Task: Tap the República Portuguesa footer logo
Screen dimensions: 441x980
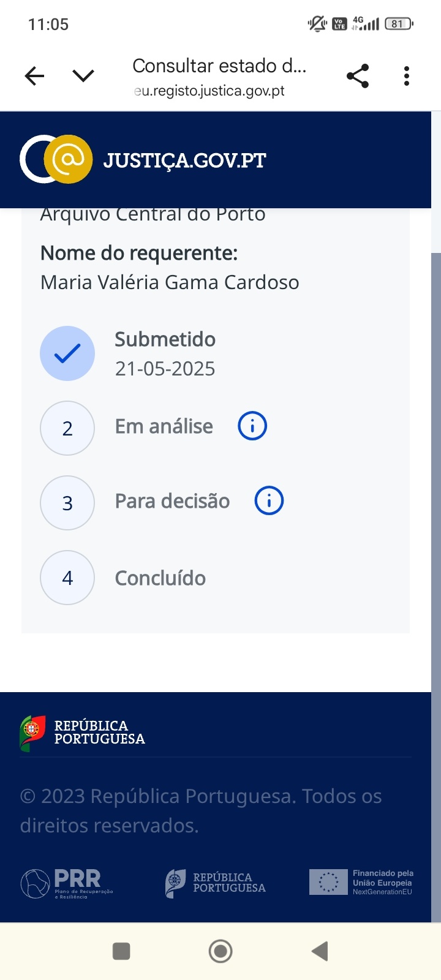Action: click(83, 733)
